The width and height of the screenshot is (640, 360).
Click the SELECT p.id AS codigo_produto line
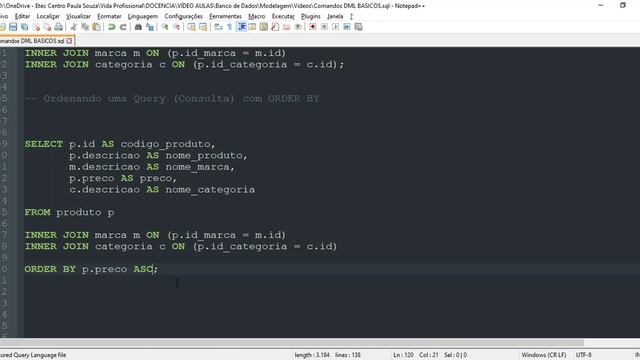(x=120, y=144)
